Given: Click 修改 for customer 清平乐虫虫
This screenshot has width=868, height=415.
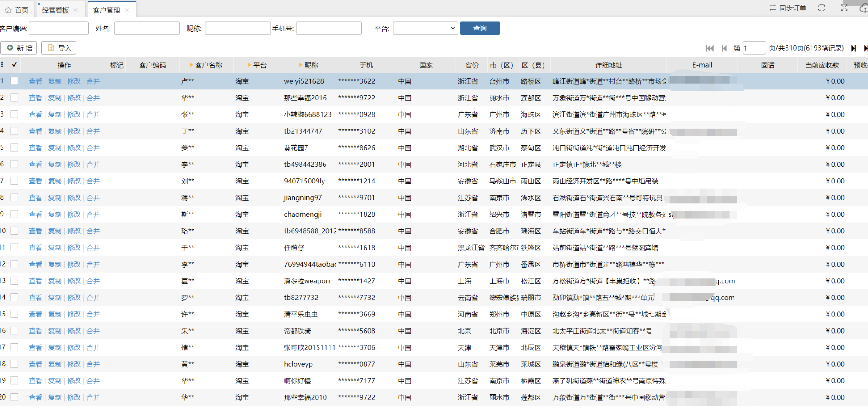Looking at the screenshot, I should (74, 314).
